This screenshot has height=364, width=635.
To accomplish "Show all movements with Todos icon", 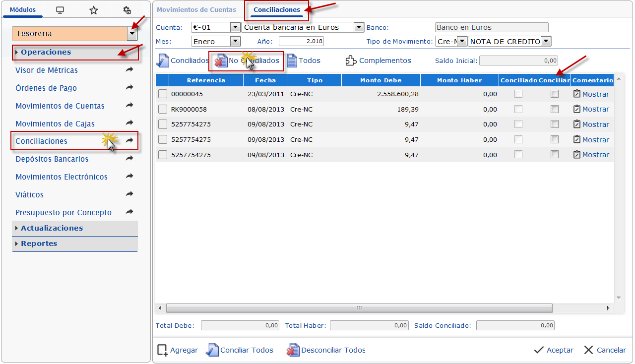I will click(292, 61).
